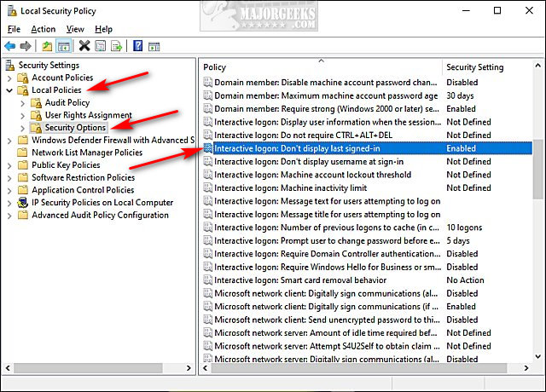Sort by the Policy column header

[x=321, y=66]
